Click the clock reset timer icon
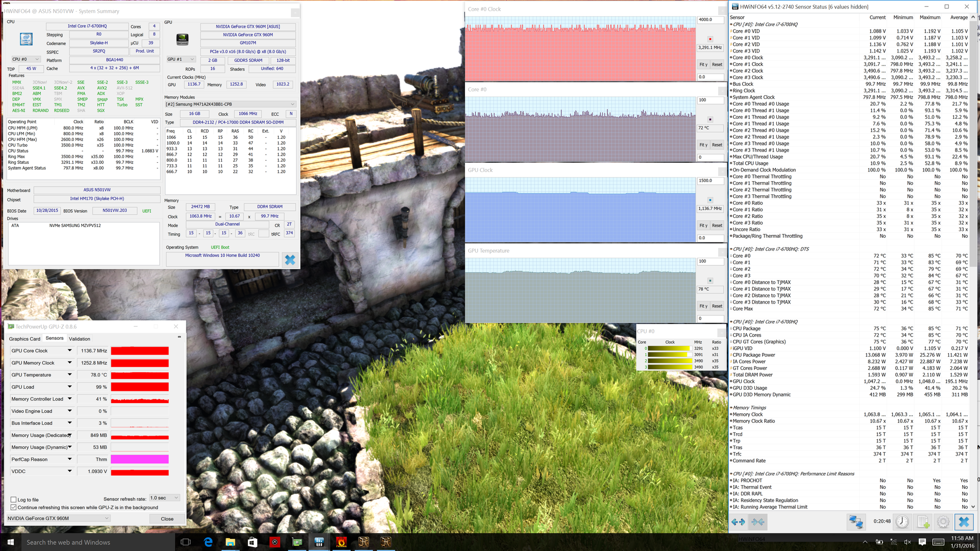 (x=902, y=522)
